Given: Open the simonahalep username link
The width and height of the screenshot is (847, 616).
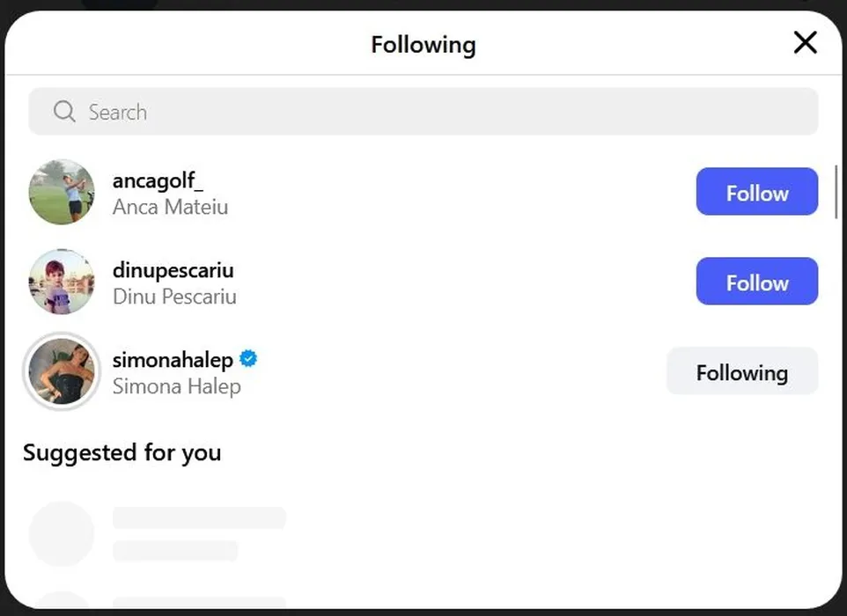Looking at the screenshot, I should pos(173,360).
